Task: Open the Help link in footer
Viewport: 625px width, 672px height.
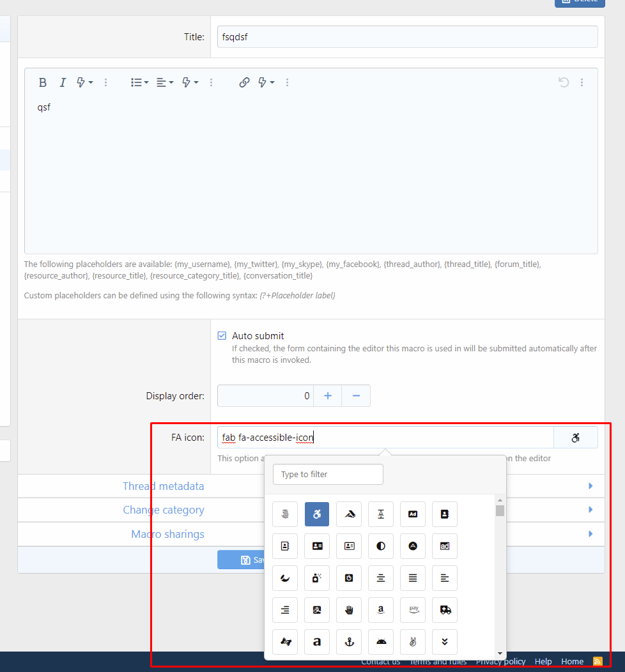Action: tap(543, 661)
